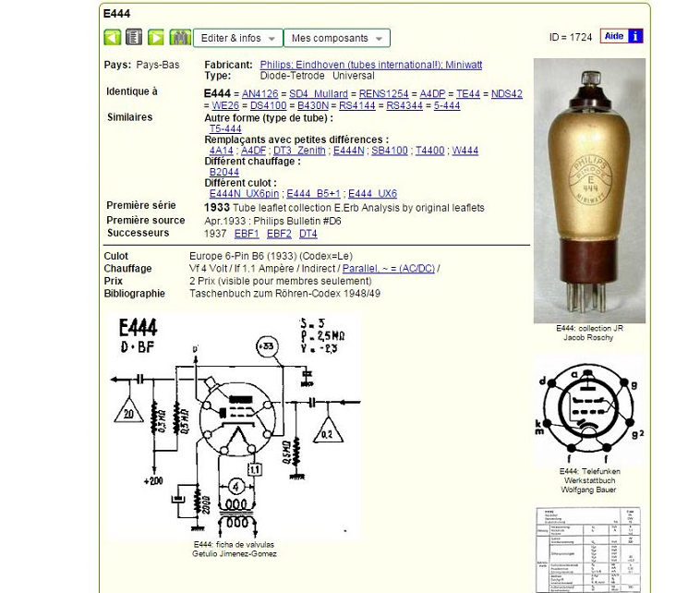Open the A4DF link
The height and width of the screenshot is (593, 700).
point(254,151)
